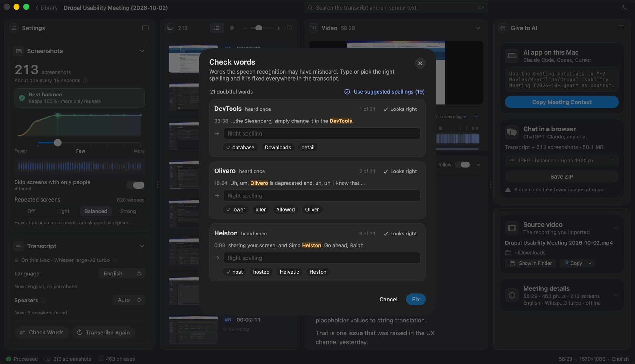Collapse the Source video section

click(616, 228)
